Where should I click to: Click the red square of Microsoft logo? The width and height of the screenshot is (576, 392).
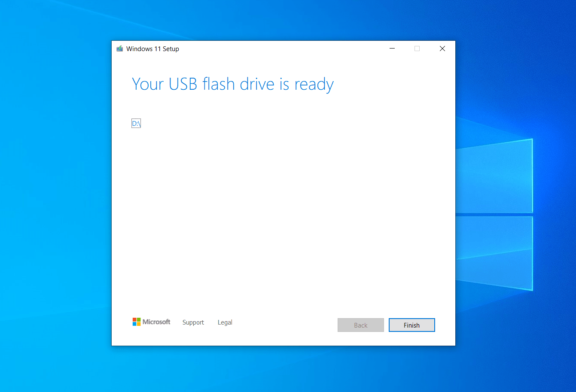coord(134,320)
